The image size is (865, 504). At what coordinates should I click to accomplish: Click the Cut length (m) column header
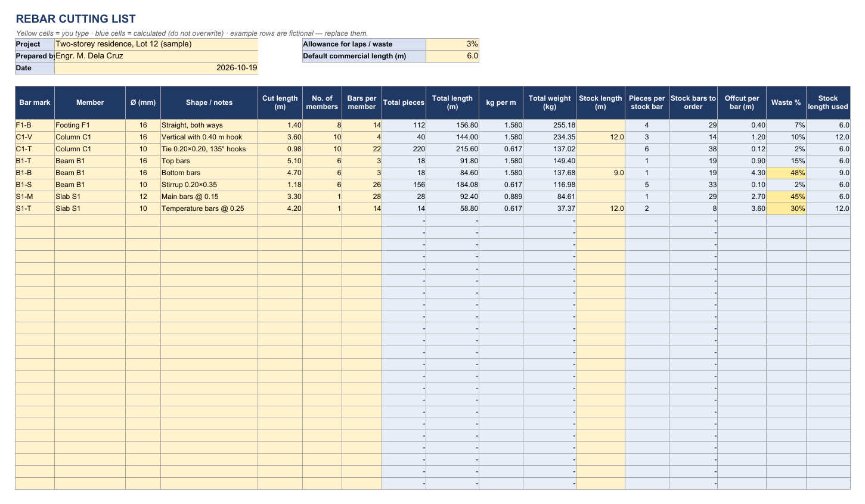(x=280, y=102)
